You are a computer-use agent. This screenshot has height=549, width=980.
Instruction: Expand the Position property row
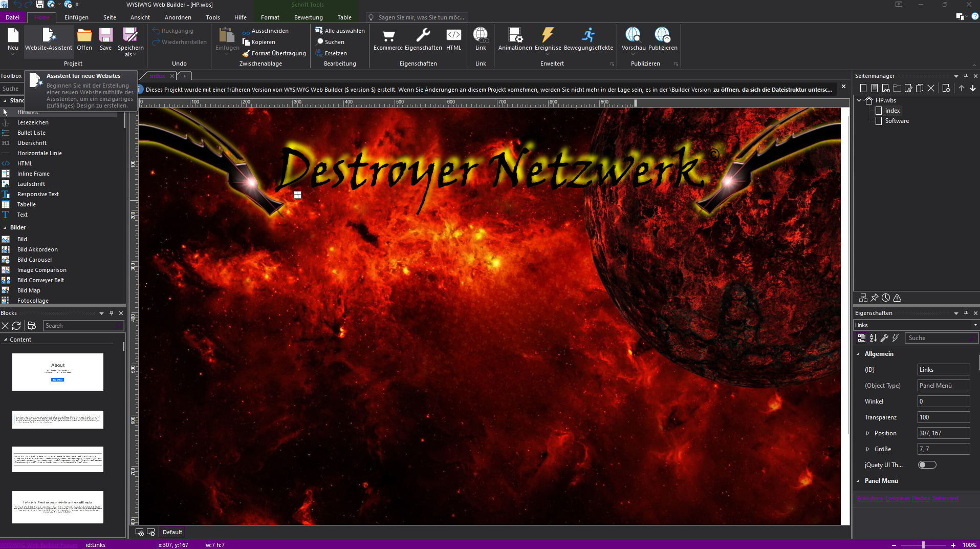(x=867, y=433)
